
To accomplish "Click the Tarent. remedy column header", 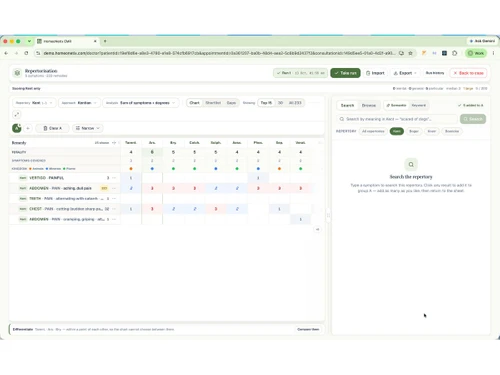I will 131,143.
